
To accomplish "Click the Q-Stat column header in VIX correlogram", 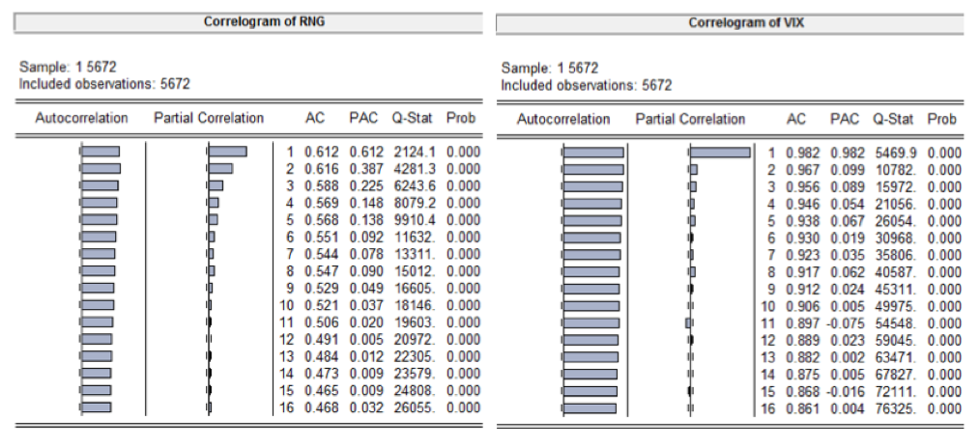I will [892, 120].
